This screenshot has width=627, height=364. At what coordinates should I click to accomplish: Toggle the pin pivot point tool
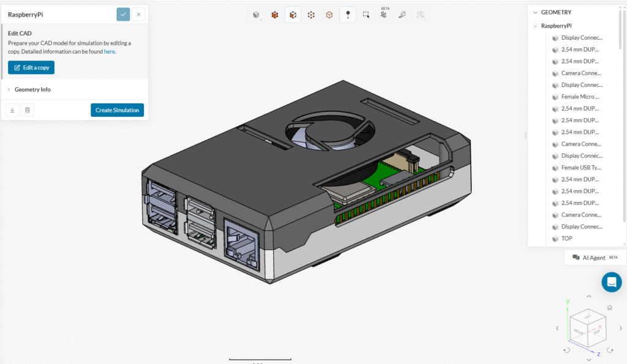coord(348,15)
